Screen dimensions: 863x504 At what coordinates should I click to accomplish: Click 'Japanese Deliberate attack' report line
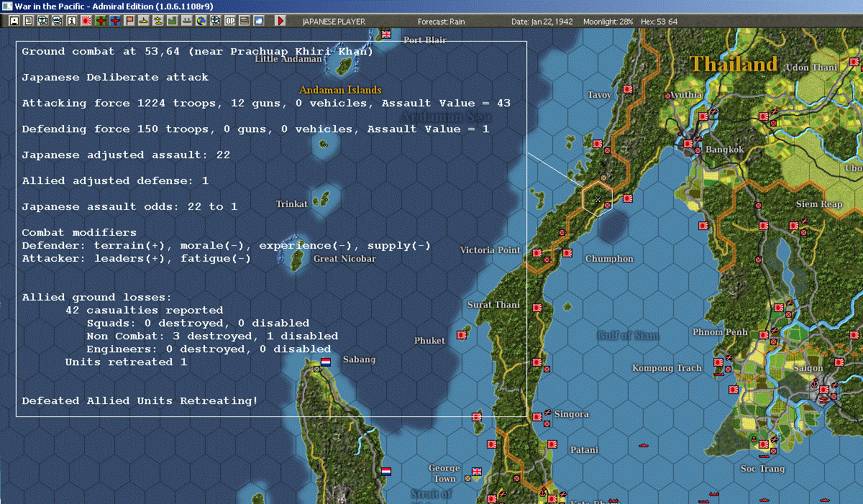point(115,77)
